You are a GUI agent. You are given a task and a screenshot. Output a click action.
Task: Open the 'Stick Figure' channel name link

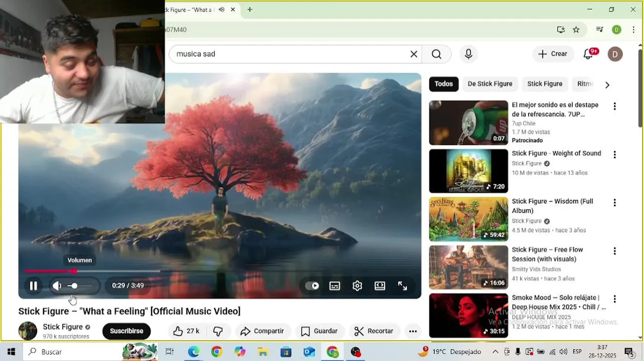63,327
